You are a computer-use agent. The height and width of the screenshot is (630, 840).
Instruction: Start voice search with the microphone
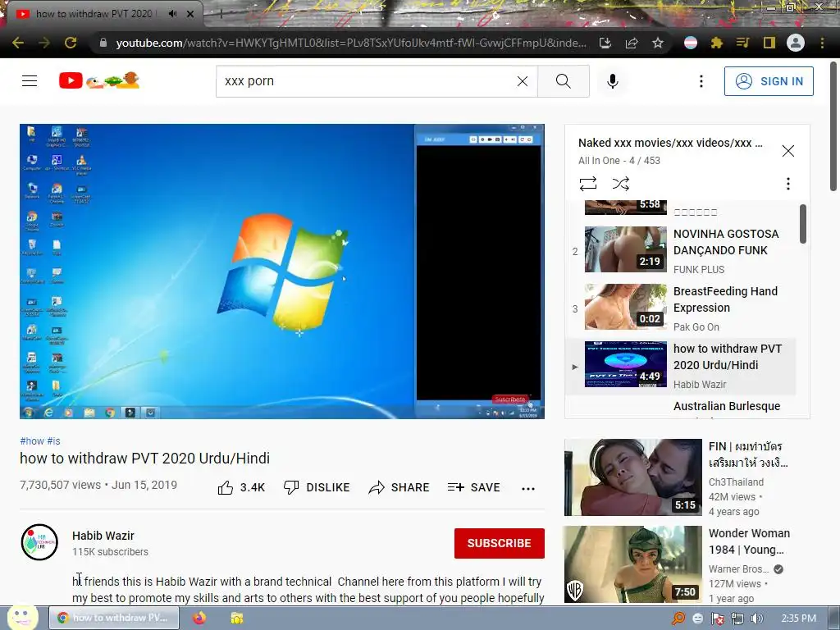click(x=613, y=81)
